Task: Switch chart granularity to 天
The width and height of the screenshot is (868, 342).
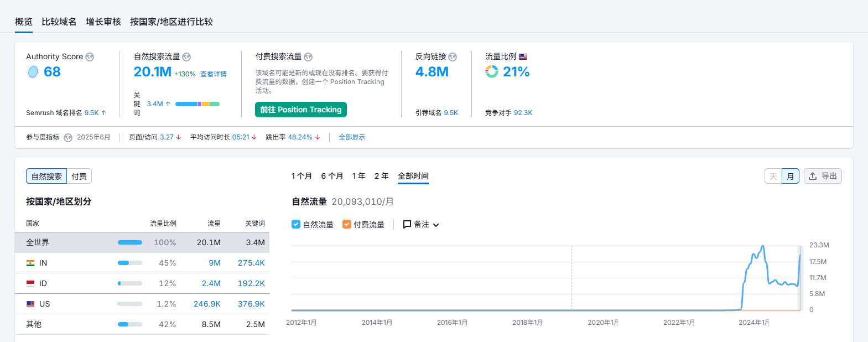Action: [x=773, y=177]
